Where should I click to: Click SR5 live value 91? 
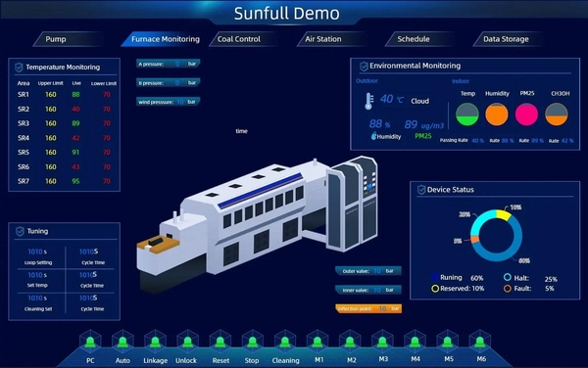point(75,152)
